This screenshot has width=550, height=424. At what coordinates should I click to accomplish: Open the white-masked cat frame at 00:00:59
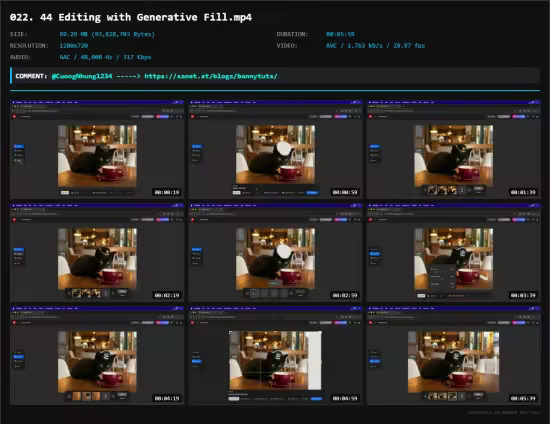pyautogui.click(x=275, y=150)
